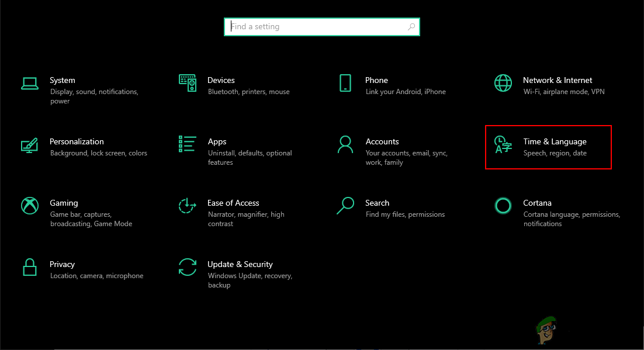Click 'Link your Android, iPhone' description

tap(406, 92)
